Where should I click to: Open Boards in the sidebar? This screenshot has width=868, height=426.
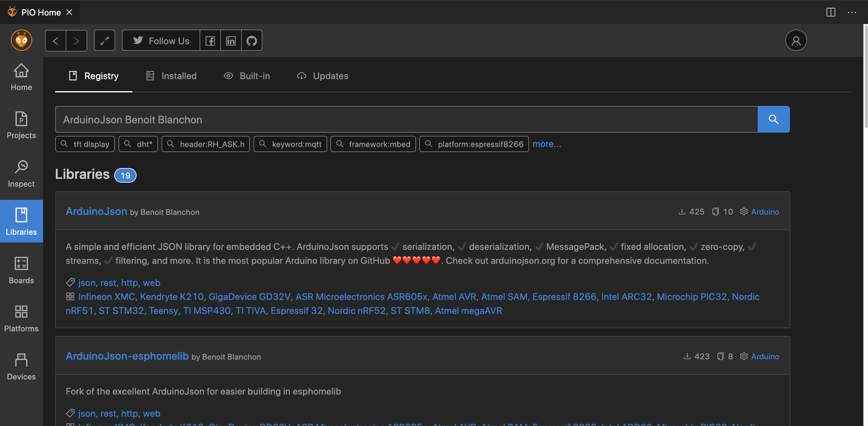click(x=21, y=270)
